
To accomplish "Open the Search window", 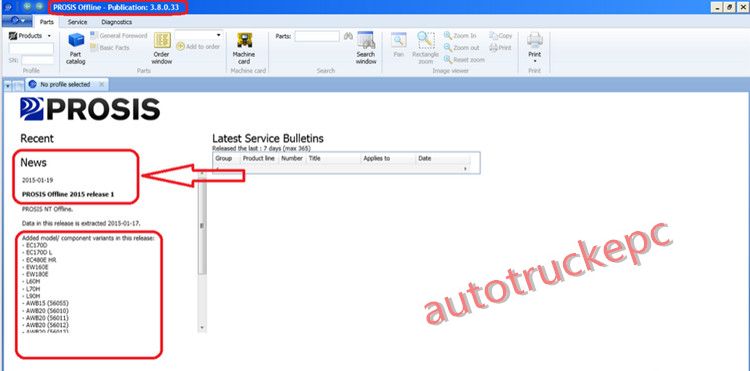I will coord(366,48).
